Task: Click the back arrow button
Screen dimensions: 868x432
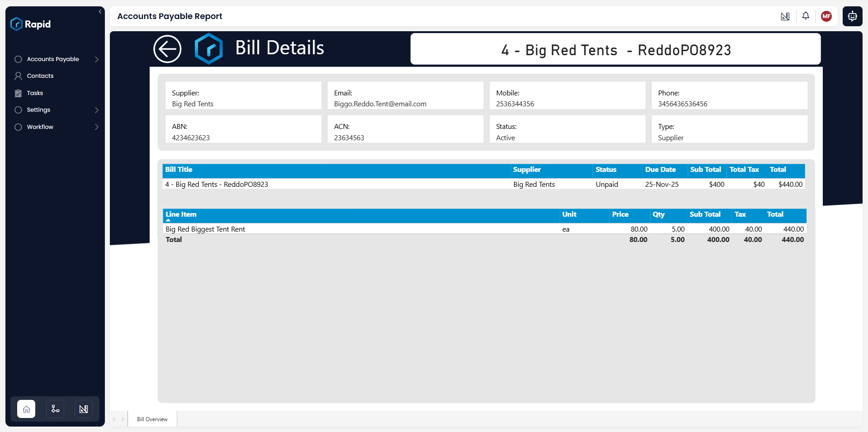Action: 167,49
